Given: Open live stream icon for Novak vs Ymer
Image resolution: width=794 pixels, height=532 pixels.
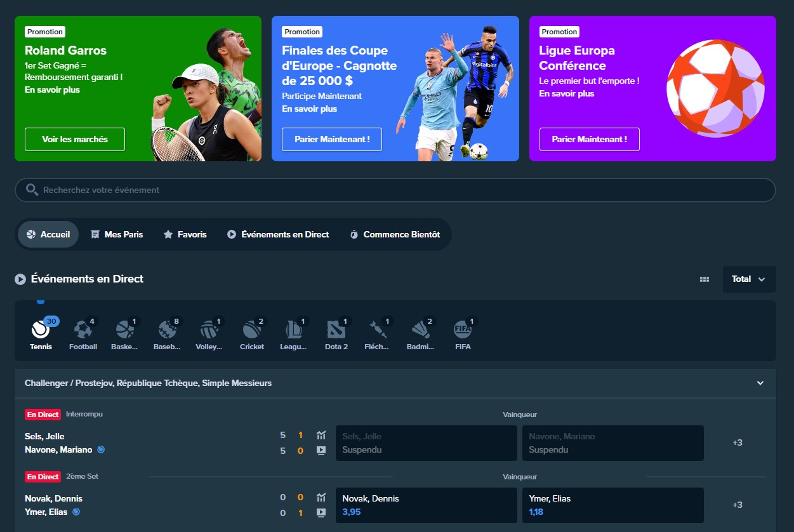Looking at the screenshot, I should [321, 512].
